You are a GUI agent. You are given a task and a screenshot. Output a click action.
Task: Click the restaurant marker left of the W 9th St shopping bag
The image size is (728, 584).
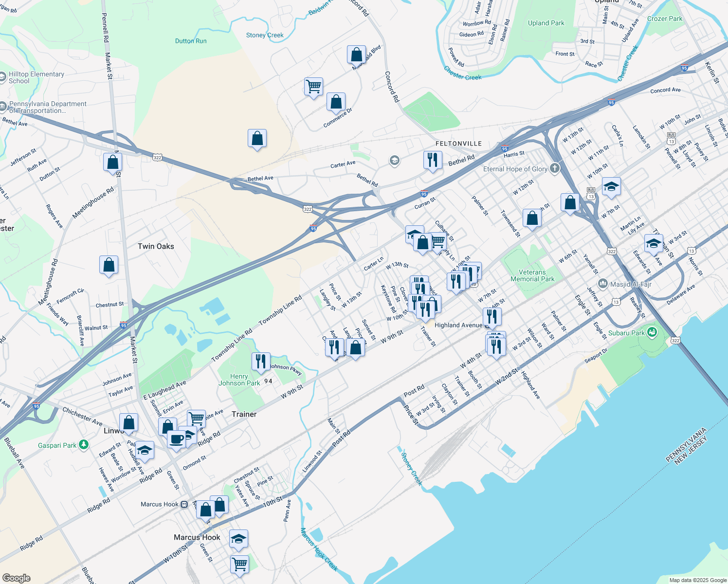(x=334, y=348)
